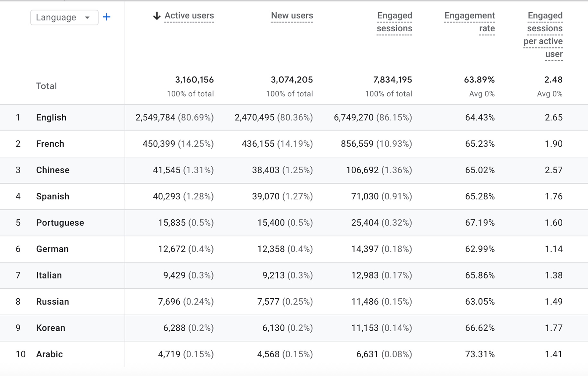
Task: Select the Spanish language row label
Action: (x=53, y=196)
